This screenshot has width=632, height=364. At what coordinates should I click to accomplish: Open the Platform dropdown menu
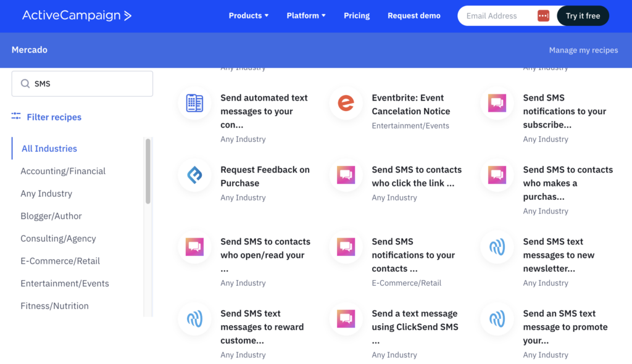(x=306, y=15)
